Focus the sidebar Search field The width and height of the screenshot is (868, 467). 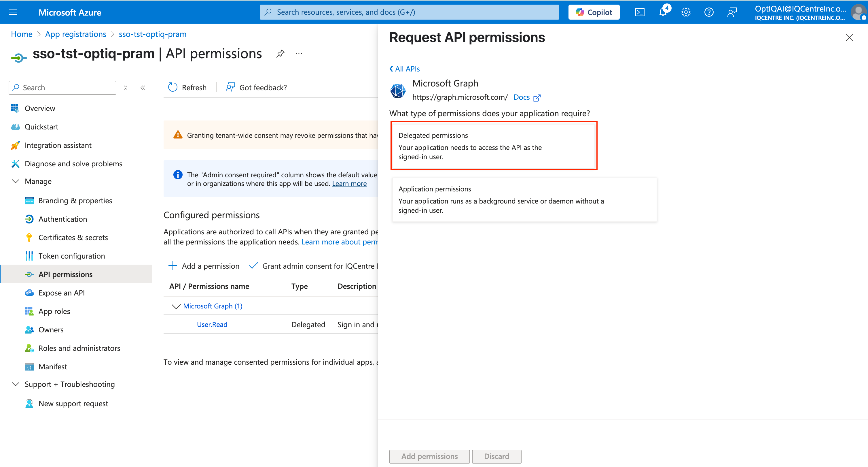(62, 88)
